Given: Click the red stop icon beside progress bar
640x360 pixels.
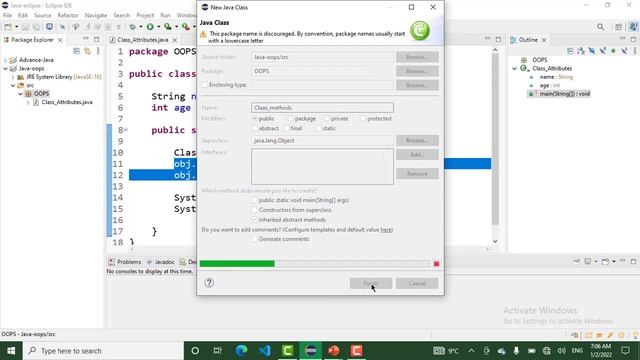Looking at the screenshot, I should coord(436,264).
